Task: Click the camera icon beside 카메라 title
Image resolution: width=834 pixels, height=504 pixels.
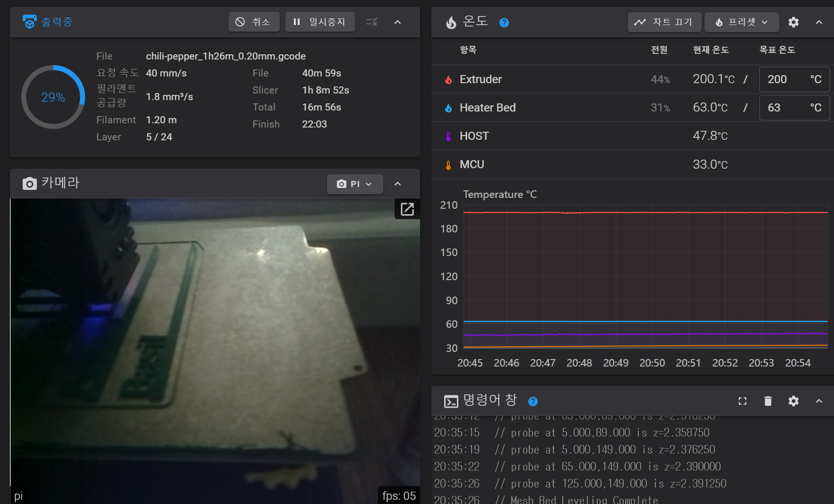Action: point(29,183)
